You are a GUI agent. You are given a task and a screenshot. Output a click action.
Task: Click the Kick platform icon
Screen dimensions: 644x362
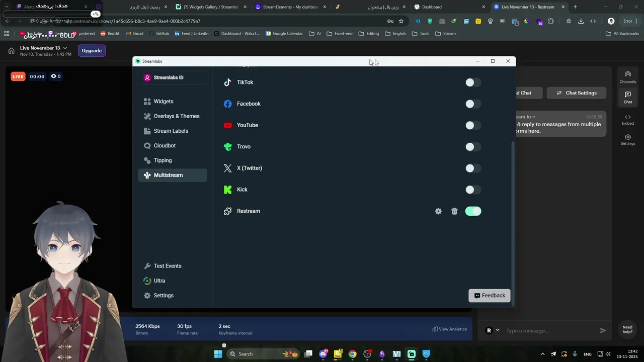[227, 190]
